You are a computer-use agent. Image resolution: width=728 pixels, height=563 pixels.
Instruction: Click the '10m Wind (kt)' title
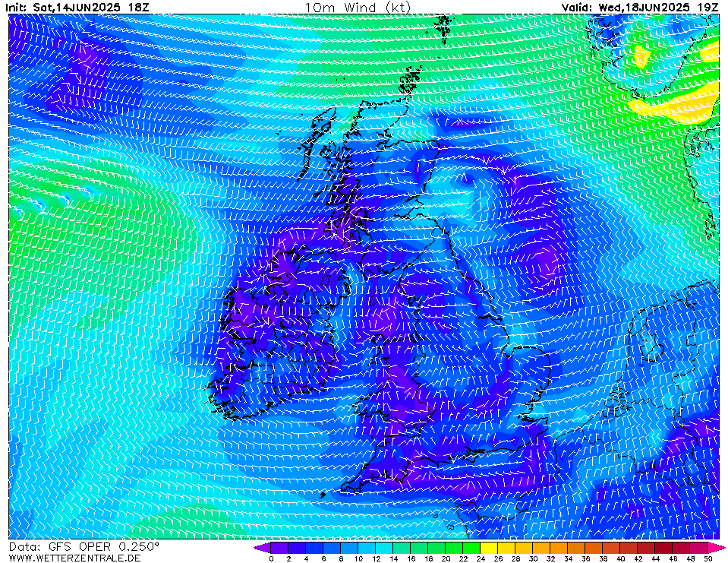[x=358, y=8]
